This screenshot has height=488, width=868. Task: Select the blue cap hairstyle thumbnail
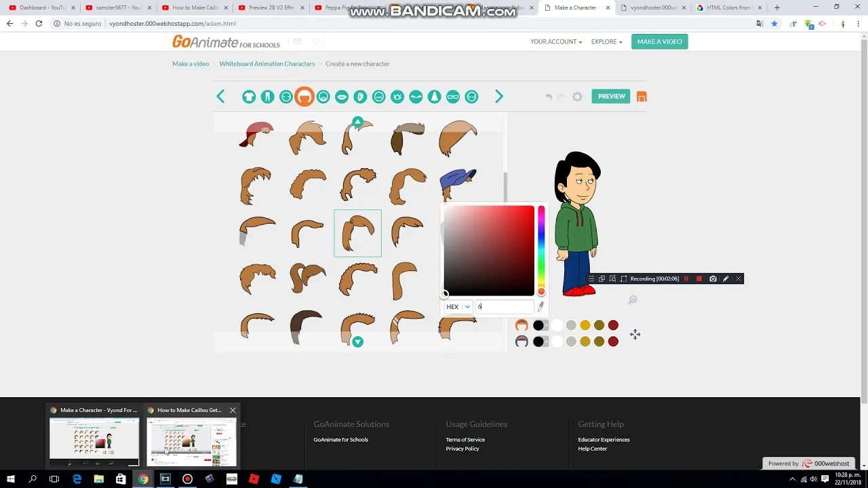pos(458,184)
